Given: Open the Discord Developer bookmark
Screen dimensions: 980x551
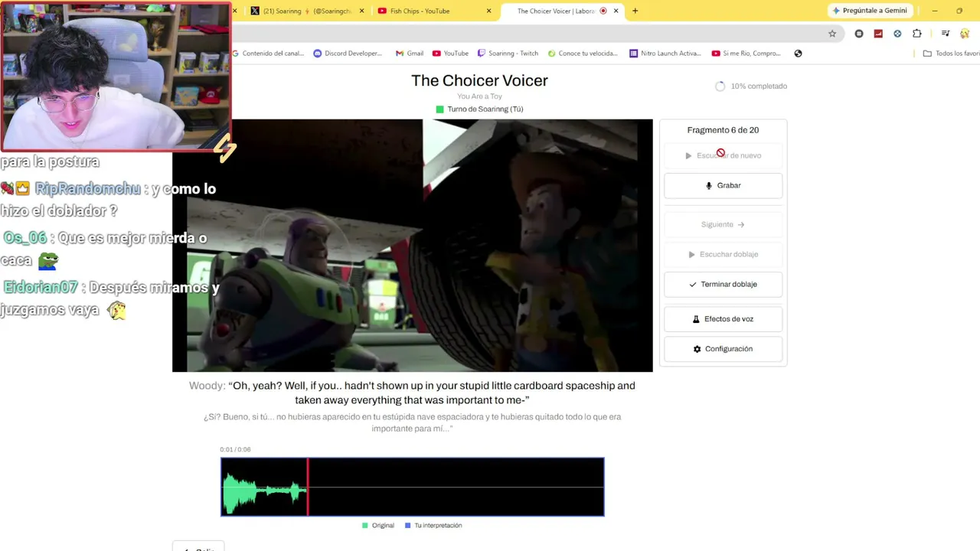Looking at the screenshot, I should pos(348,54).
